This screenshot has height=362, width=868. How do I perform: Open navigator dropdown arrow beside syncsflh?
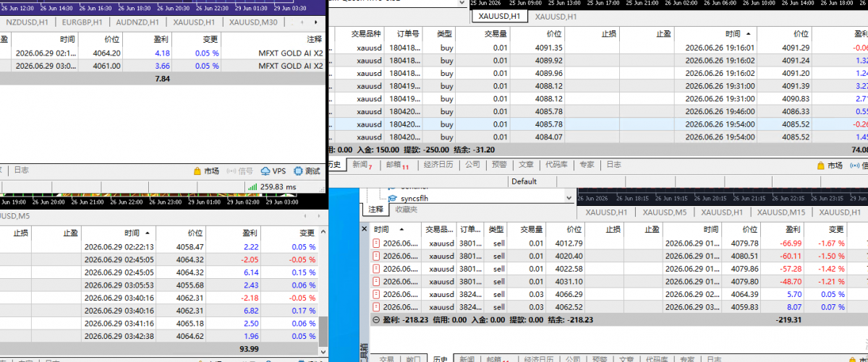point(569,197)
